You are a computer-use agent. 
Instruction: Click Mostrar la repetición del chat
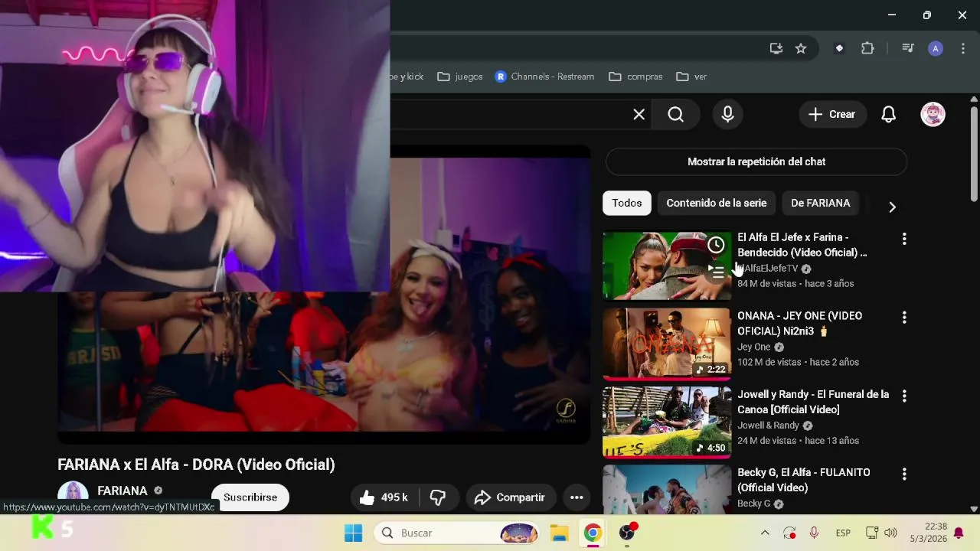(756, 161)
